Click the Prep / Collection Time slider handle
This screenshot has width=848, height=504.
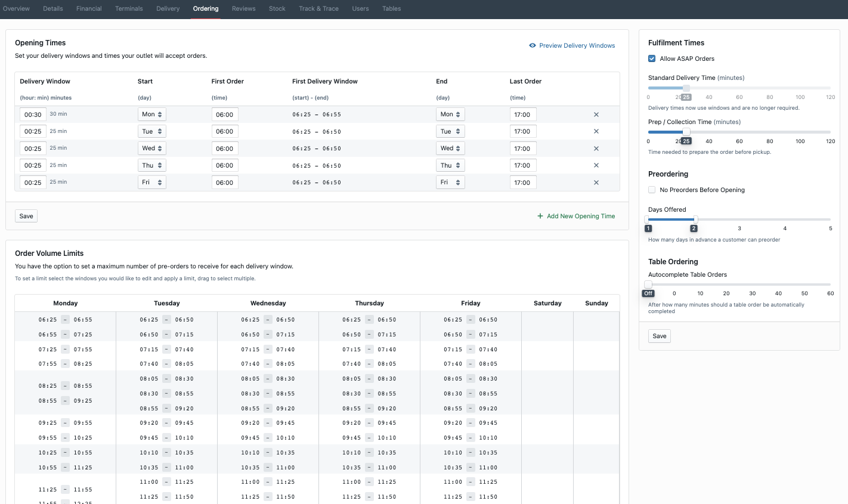coord(686,132)
